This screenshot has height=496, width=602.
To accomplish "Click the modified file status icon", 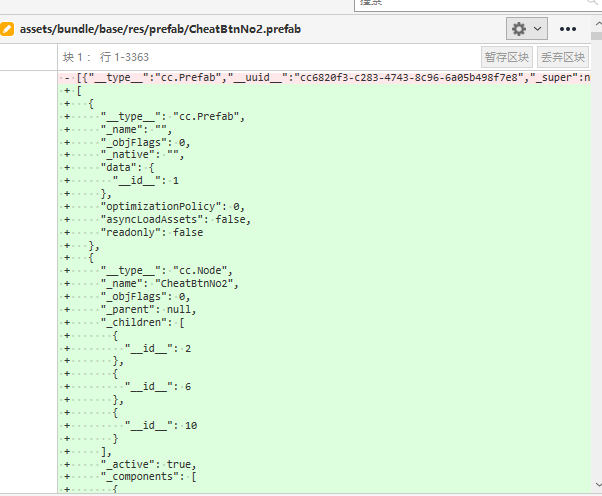I will [x=7, y=29].
